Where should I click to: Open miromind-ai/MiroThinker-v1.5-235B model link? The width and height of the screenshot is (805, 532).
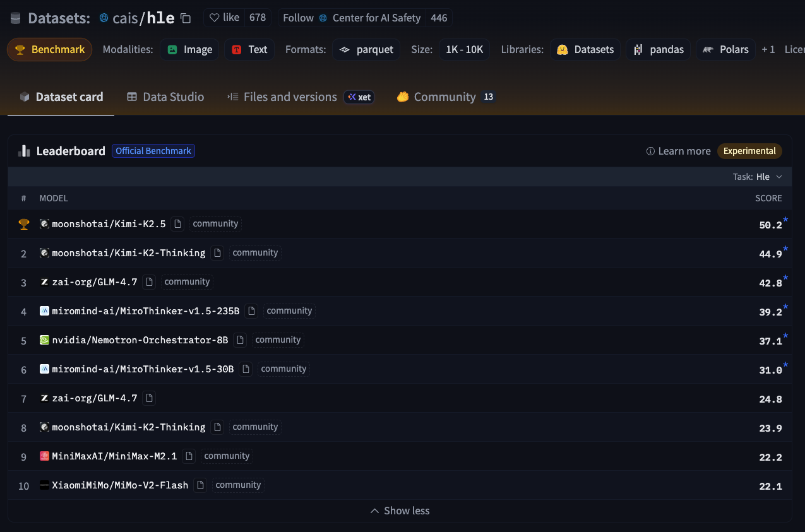[x=146, y=311]
